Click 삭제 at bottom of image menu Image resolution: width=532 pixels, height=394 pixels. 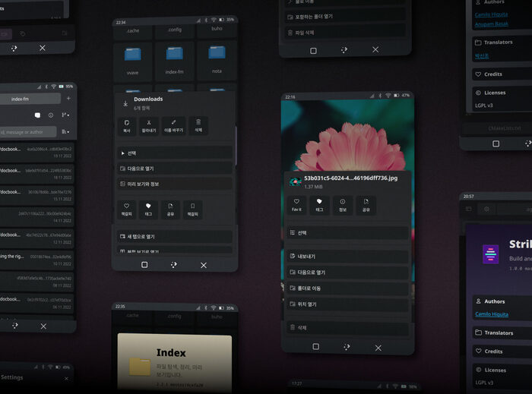[x=347, y=327]
